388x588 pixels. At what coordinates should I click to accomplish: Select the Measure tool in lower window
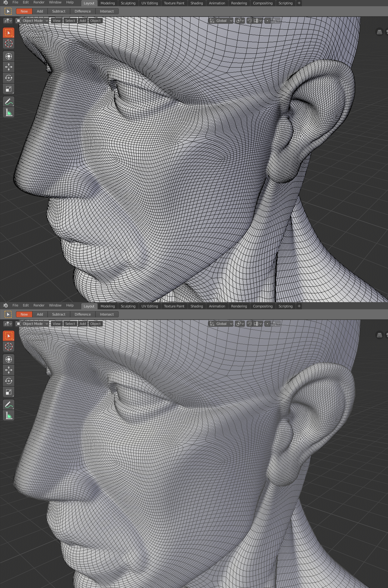(x=9, y=416)
